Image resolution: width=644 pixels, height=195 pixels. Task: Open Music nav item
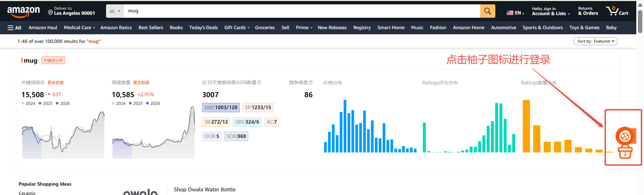(417, 27)
